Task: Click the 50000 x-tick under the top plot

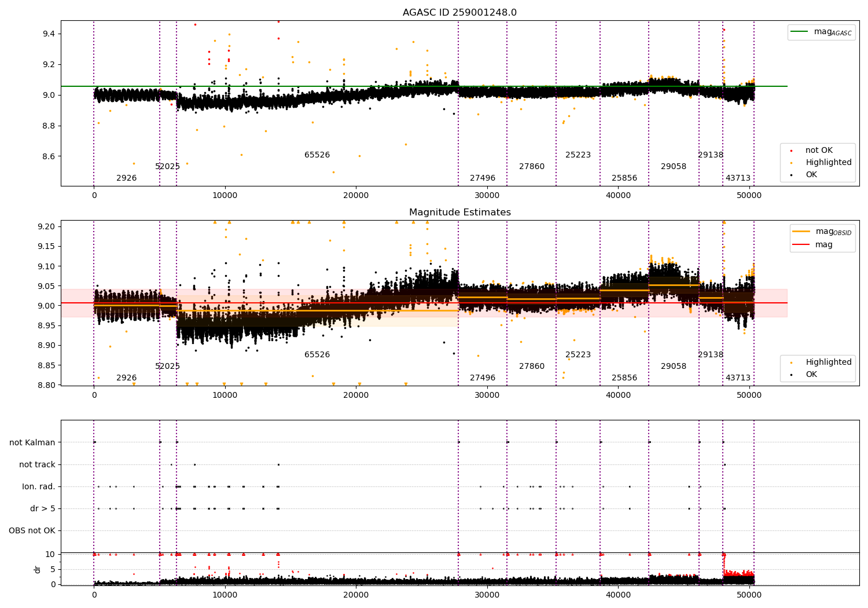Action: coord(749,196)
